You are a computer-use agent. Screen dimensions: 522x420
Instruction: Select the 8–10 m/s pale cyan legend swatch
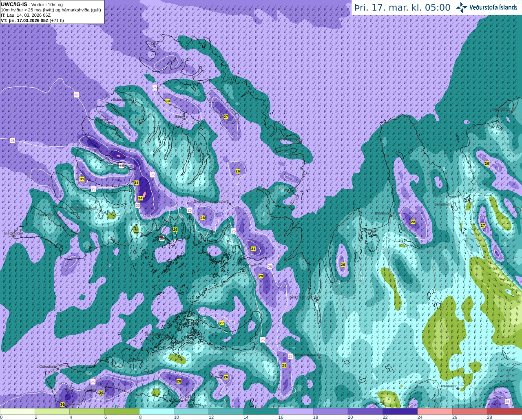[157, 411]
